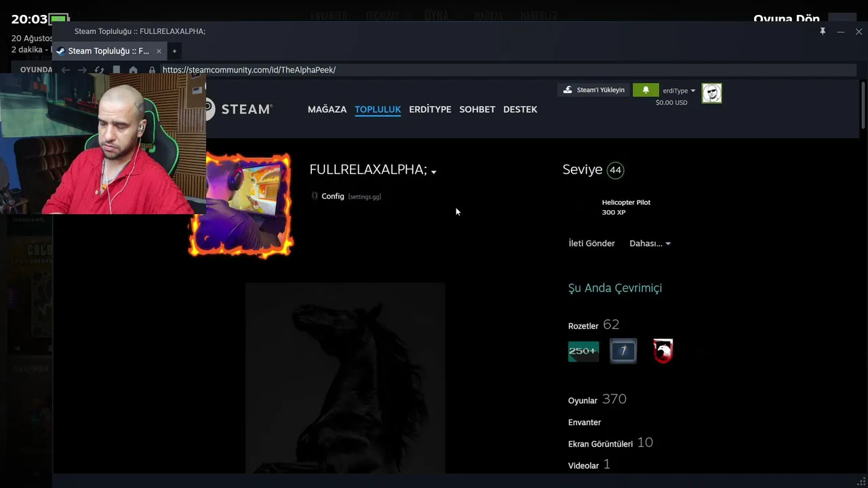The image size is (868, 488).
Task: Click the padlock security icon
Action: (152, 70)
